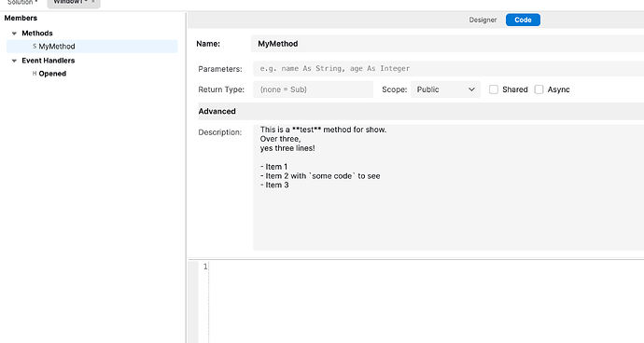
Task: Click the Scope: label
Action: pos(394,89)
